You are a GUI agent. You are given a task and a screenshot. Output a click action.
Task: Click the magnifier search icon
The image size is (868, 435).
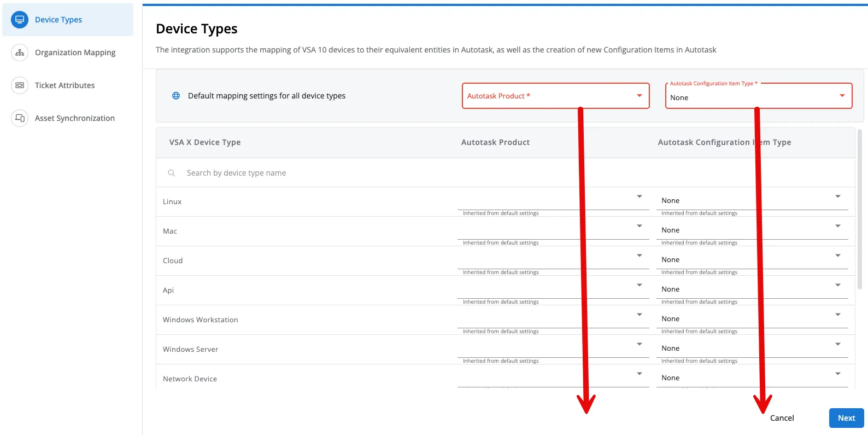click(172, 173)
